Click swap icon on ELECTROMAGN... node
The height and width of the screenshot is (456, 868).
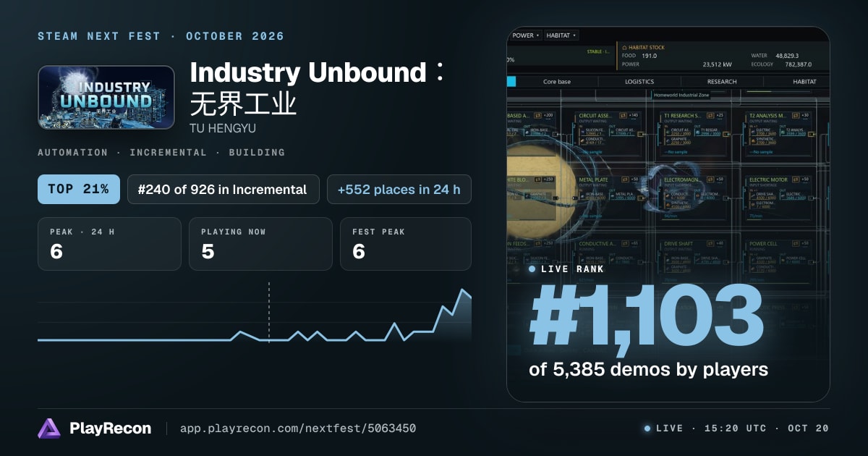pos(710,180)
